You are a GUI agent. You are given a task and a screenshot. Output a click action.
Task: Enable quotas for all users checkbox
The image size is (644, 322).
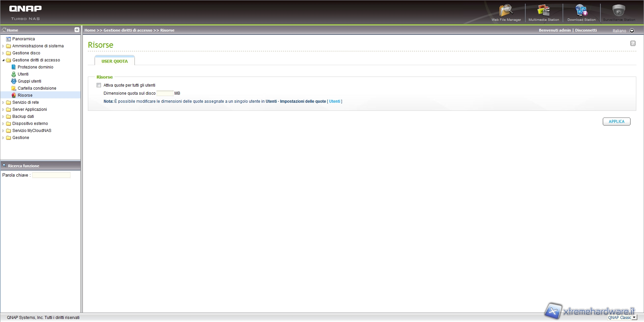point(99,85)
